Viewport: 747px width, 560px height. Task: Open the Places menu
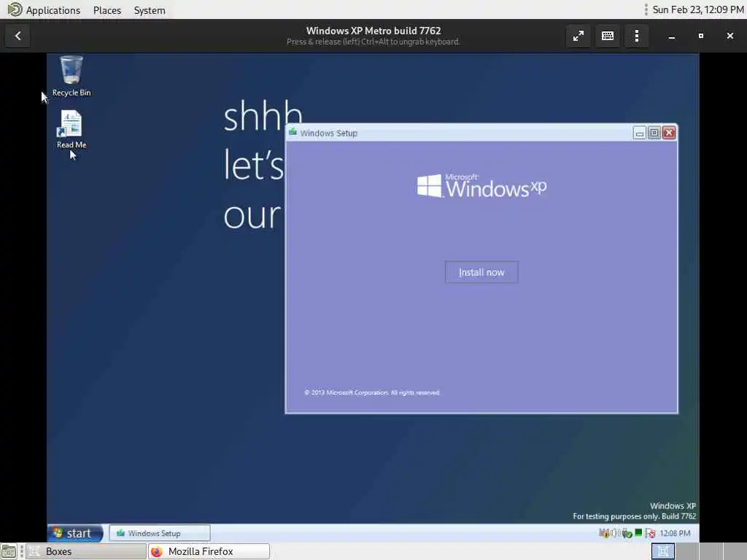107,10
